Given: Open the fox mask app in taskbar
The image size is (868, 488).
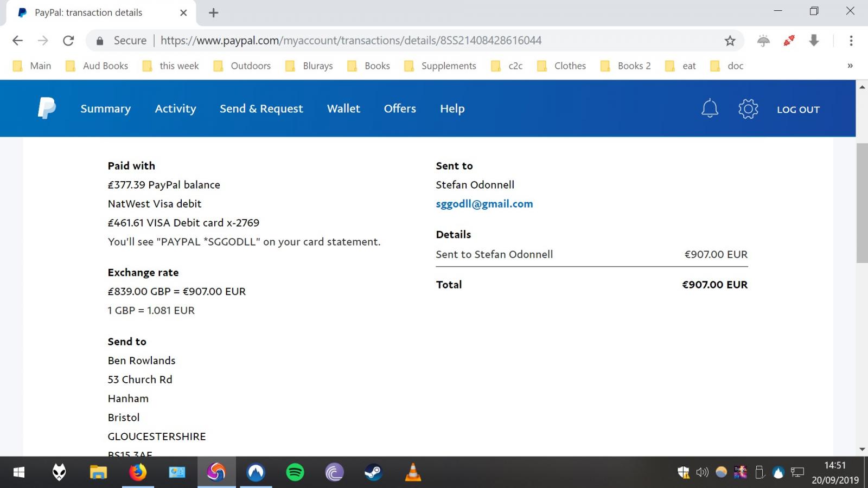Looking at the screenshot, I should (59, 472).
